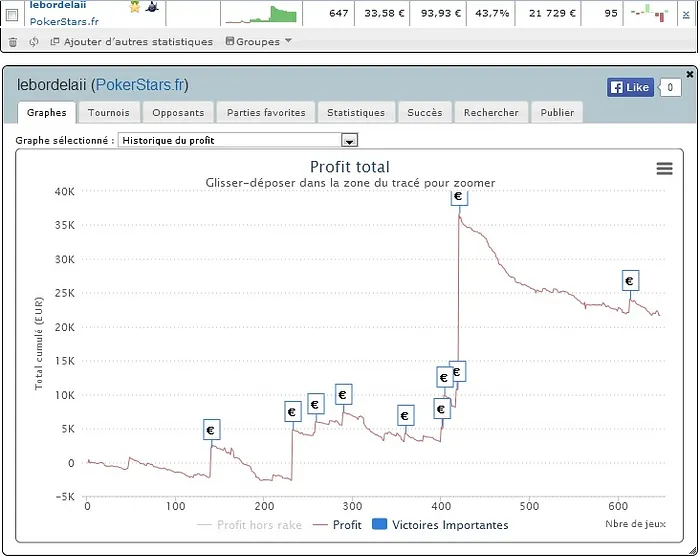This screenshot has height=557, width=700.
Task: Switch to the Tournois tab
Action: click(108, 113)
